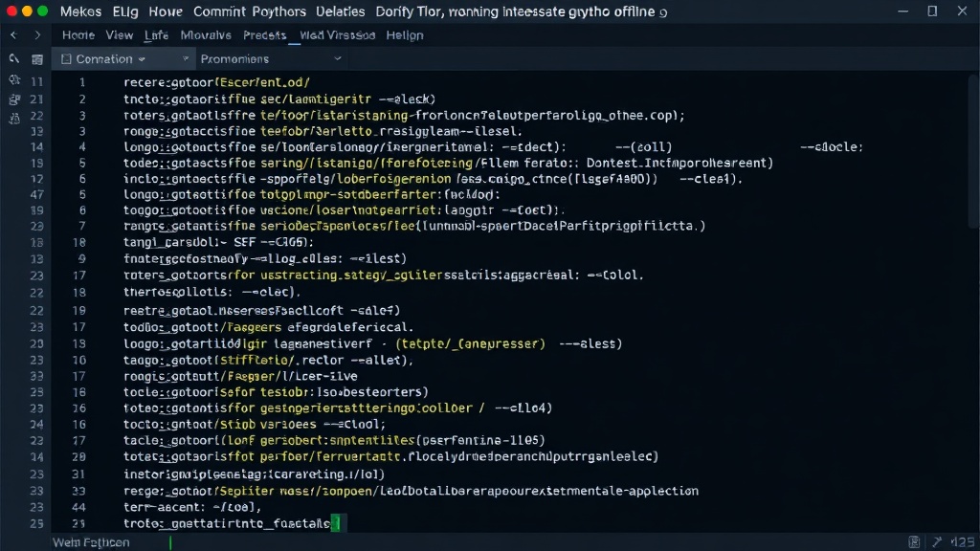Click the '--(coll)' text on the longo line
Screen dimensions: 980x551
tap(644, 147)
